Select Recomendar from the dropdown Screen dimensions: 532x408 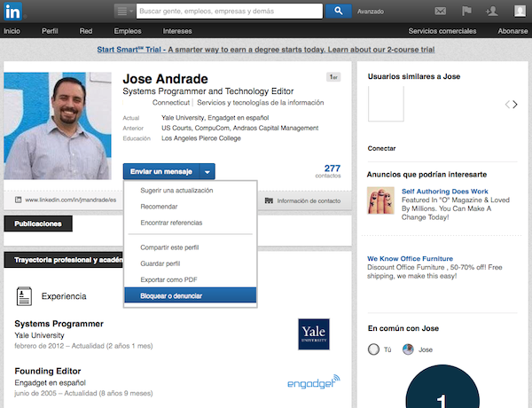(159, 207)
